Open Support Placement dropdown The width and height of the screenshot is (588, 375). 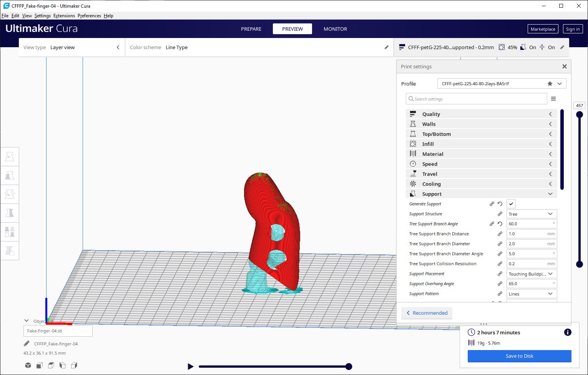tap(532, 274)
